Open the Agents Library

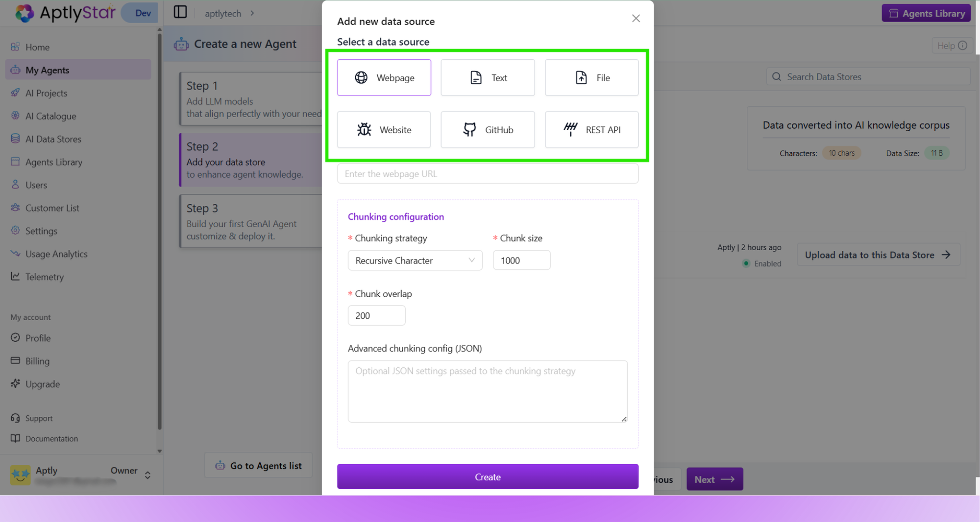(x=926, y=13)
